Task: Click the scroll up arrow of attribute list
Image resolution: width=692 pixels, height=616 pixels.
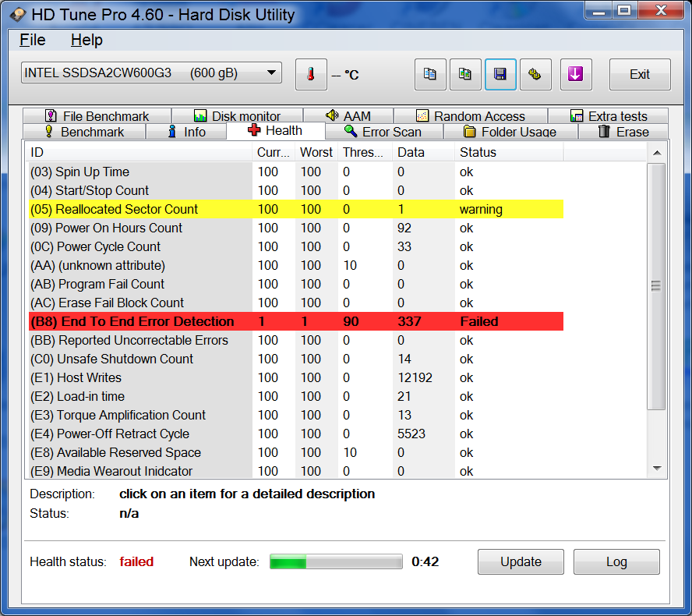Action: tap(657, 153)
